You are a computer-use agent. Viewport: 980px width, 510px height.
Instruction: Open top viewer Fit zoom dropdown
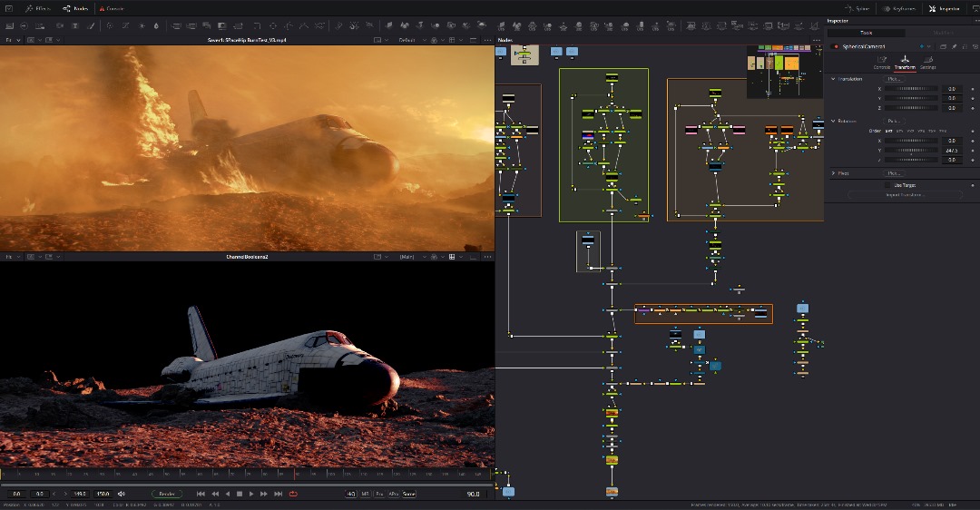tap(13, 40)
